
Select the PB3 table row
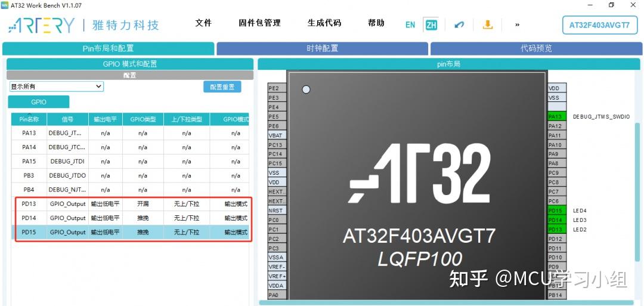point(130,175)
